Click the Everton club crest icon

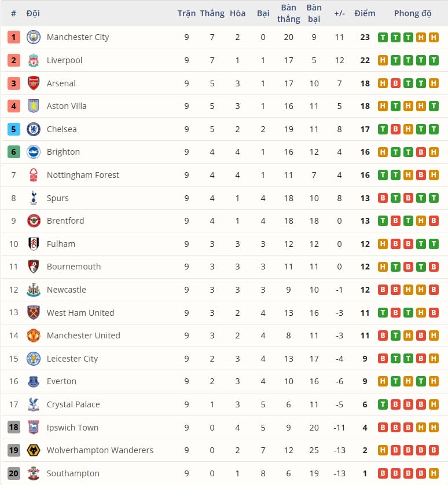(x=34, y=381)
